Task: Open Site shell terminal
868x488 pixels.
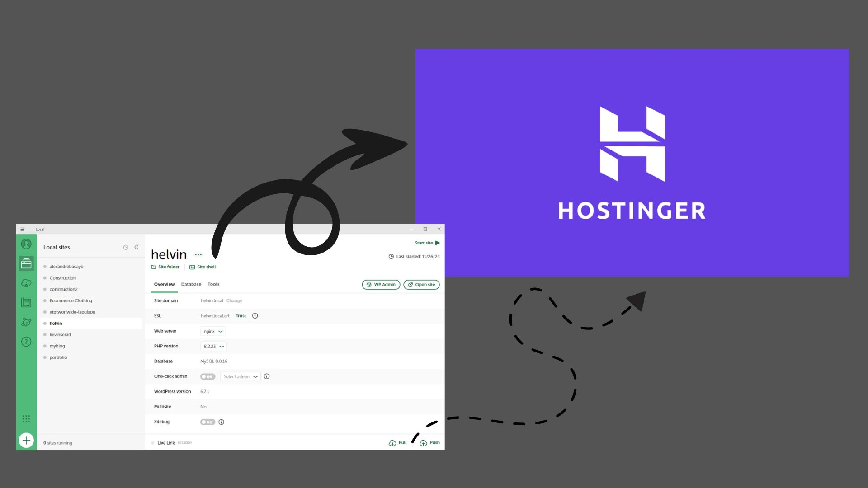Action: (202, 267)
